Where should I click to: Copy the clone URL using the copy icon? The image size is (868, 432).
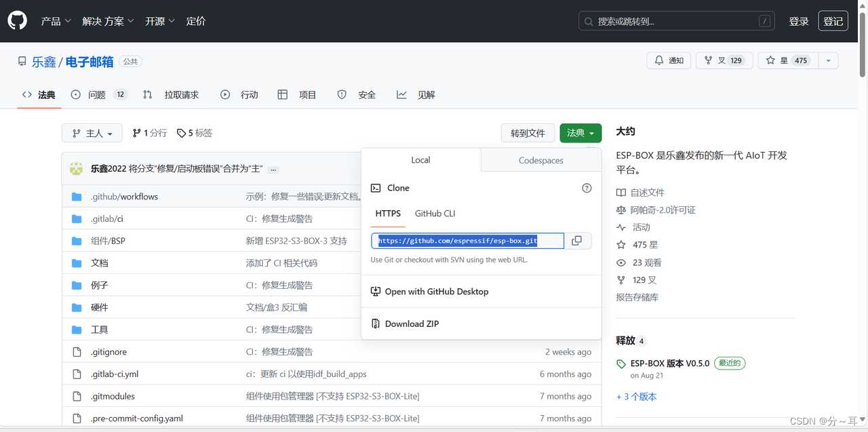click(x=576, y=241)
